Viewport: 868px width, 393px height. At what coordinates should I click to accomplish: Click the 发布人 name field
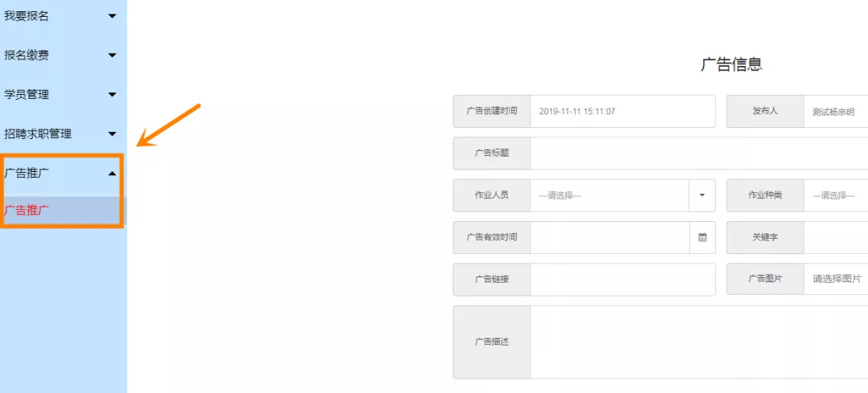[x=836, y=111]
